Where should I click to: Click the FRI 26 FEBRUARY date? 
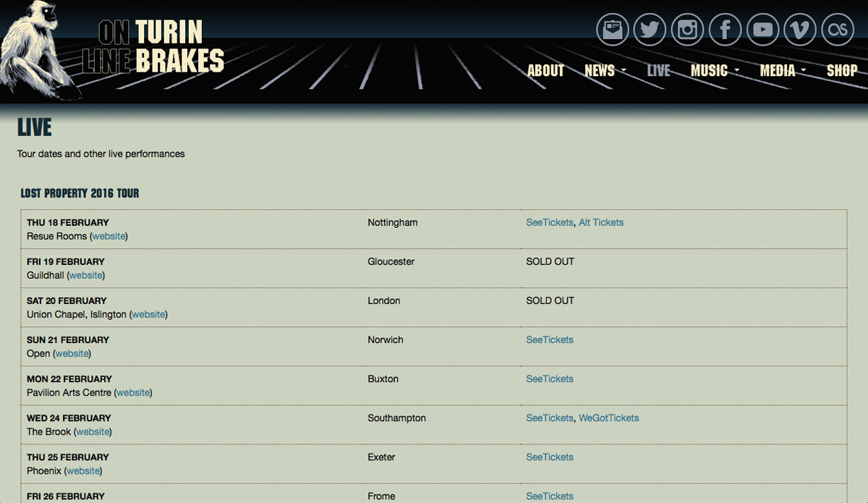66,496
